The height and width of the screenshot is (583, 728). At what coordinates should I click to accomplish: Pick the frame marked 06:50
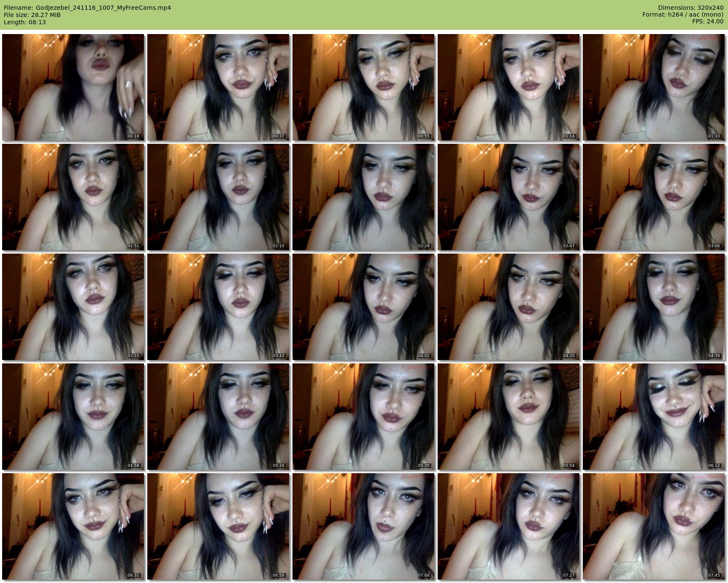click(218, 526)
